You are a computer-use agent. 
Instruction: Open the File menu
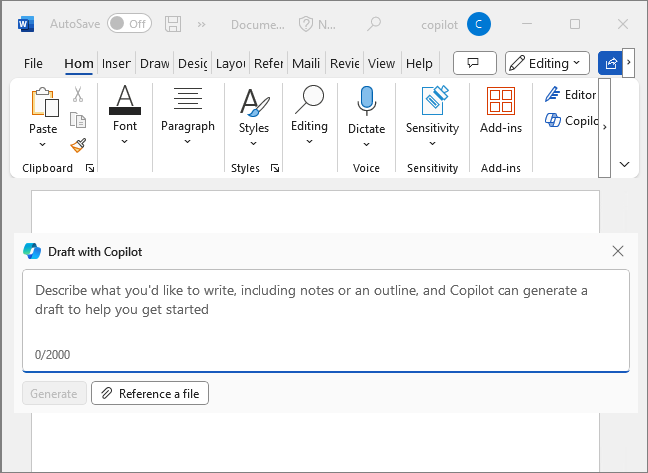point(33,64)
